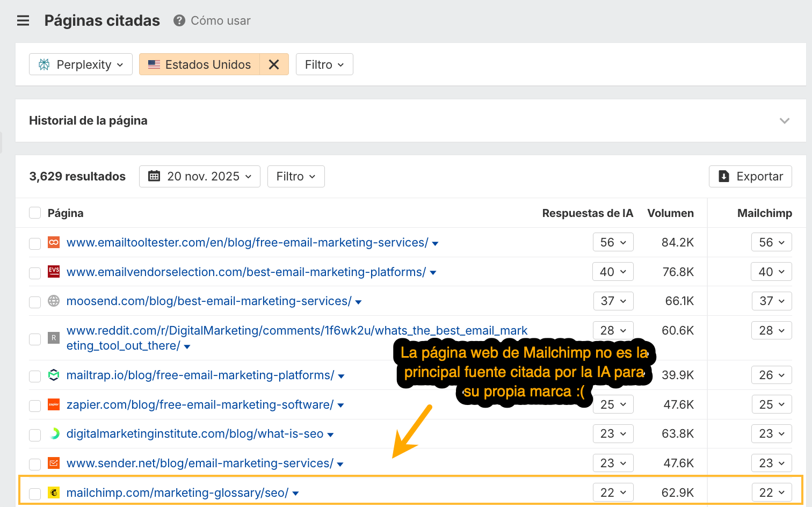Check the moosend.com row checkbox
Image resolution: width=812 pixels, height=507 pixels.
35,302
